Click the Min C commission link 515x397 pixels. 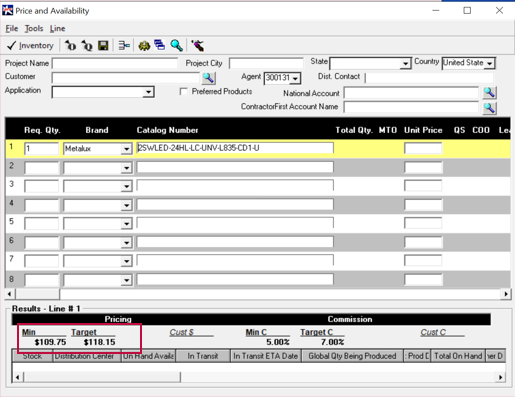click(x=256, y=332)
